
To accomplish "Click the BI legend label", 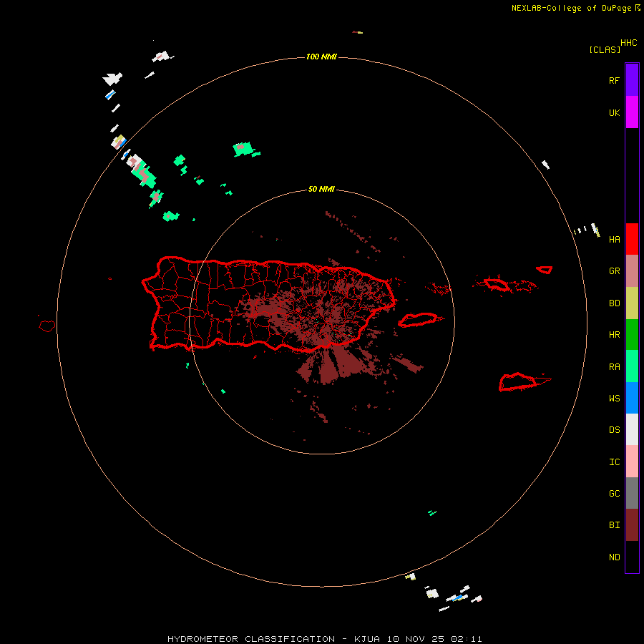I will [614, 525].
